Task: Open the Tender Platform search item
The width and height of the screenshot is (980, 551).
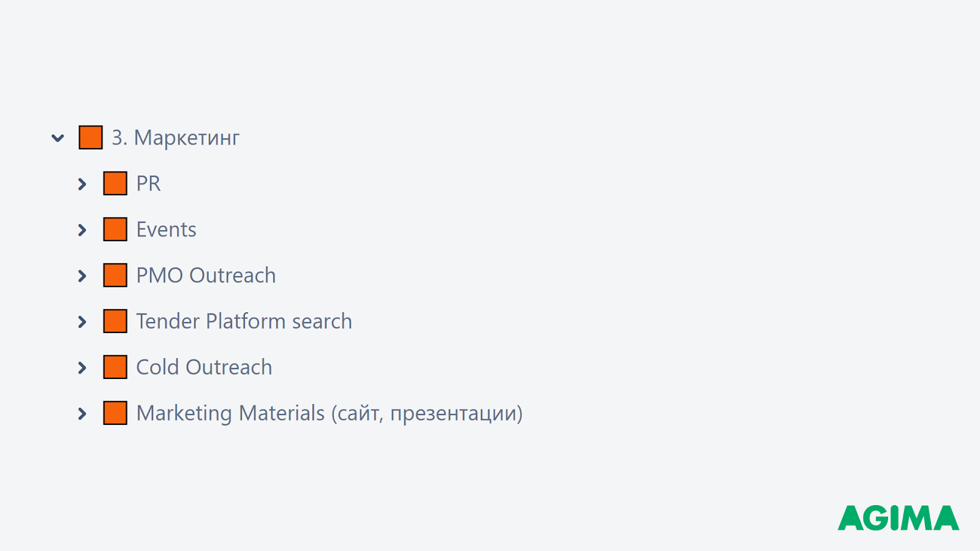Action: (244, 321)
